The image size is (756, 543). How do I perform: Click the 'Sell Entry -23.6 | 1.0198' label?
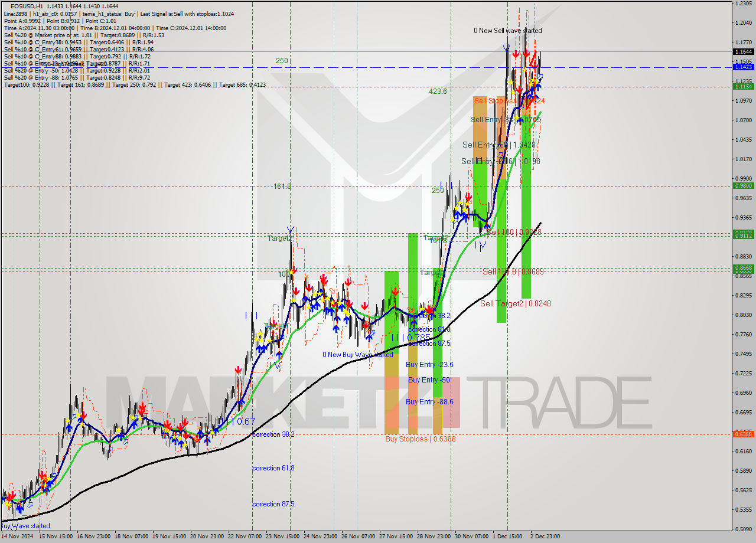(501, 161)
